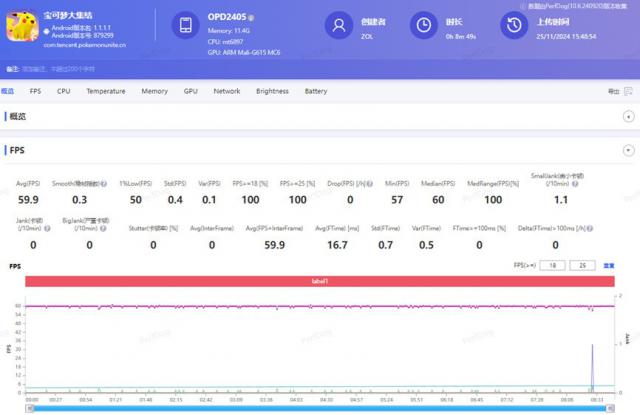Switch to the Battery tab
Screen dimensions: 640x415
(x=315, y=91)
